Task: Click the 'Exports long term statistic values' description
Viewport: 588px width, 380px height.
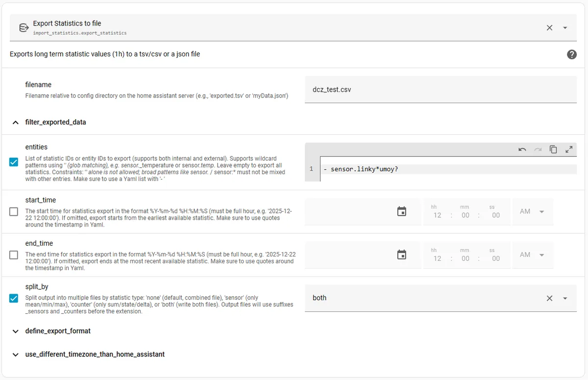Action: point(105,54)
